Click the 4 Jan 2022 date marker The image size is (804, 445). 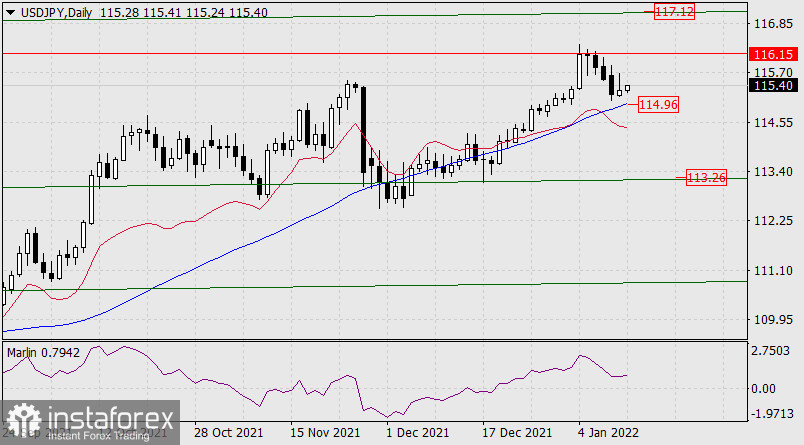[x=611, y=433]
